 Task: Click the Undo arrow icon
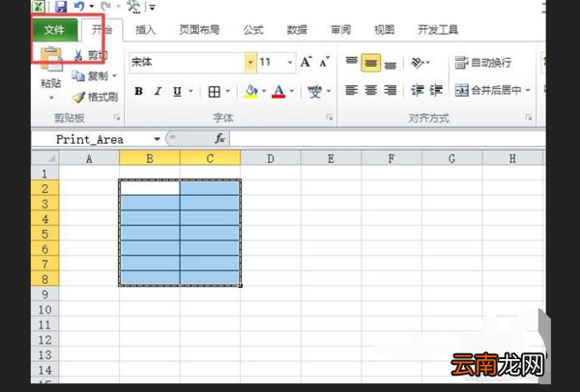79,6
